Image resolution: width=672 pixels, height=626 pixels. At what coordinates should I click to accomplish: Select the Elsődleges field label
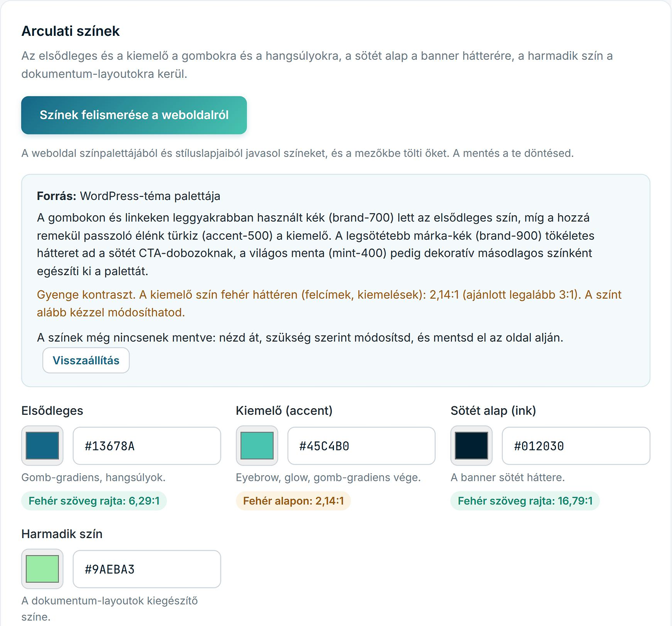[52, 411]
